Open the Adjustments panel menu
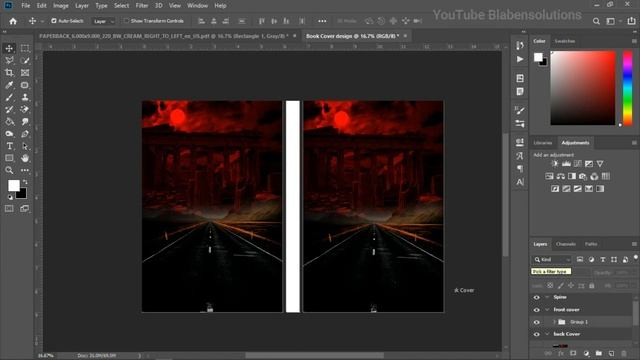Screen dimensions: 640x360 634,143
